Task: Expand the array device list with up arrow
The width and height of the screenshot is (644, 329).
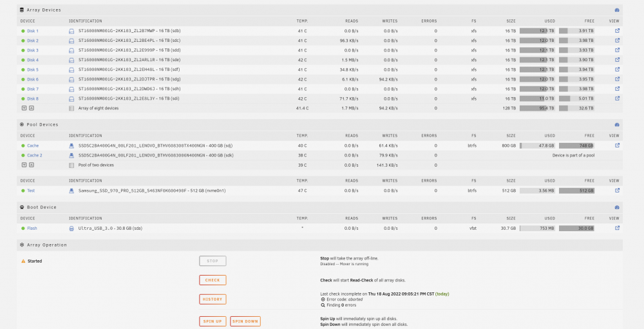Action: [x=31, y=108]
